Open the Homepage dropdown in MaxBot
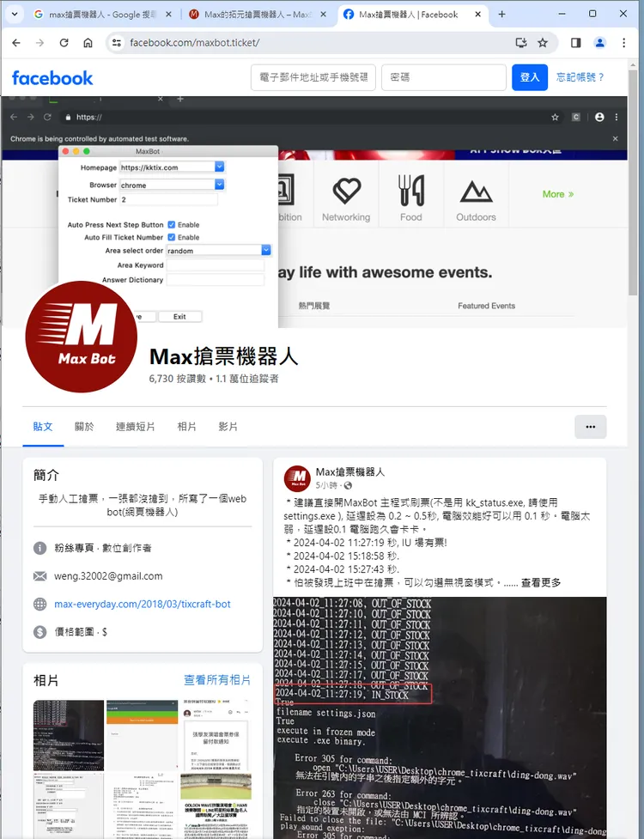The width and height of the screenshot is (644, 839). click(219, 167)
